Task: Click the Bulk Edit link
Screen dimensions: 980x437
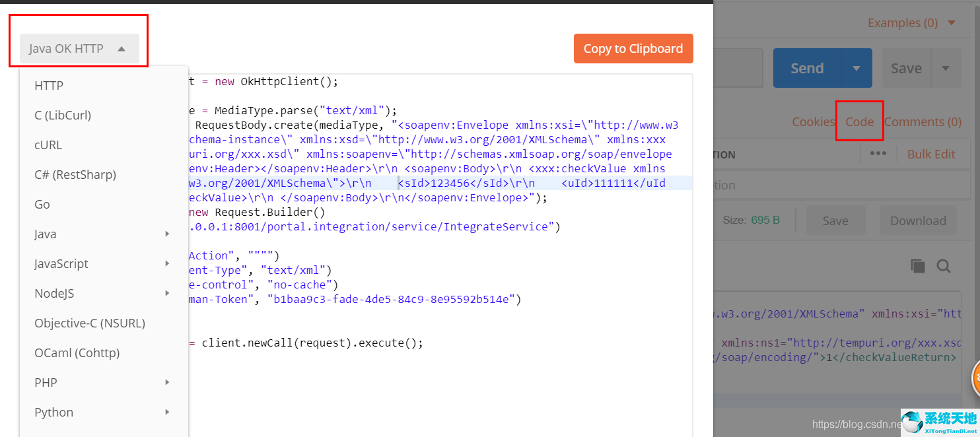Action: (x=932, y=153)
